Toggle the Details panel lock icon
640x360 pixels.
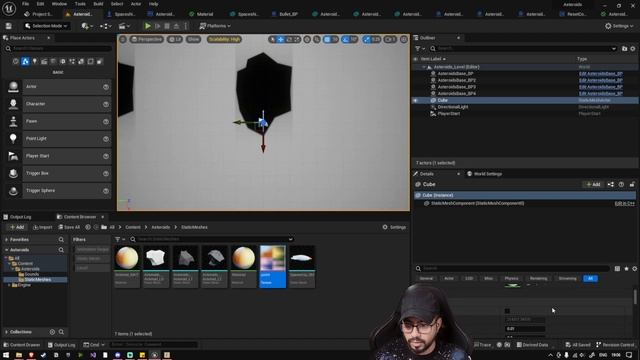coord(632,184)
